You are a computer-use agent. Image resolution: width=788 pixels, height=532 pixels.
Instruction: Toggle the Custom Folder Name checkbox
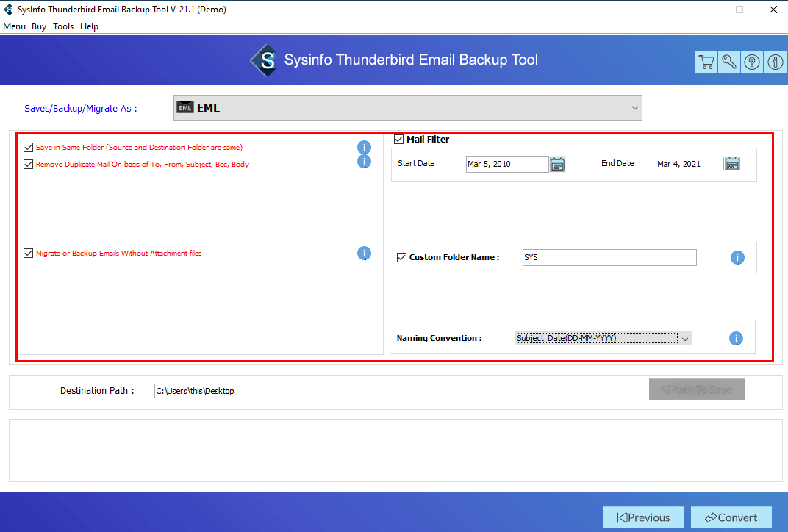(401, 258)
